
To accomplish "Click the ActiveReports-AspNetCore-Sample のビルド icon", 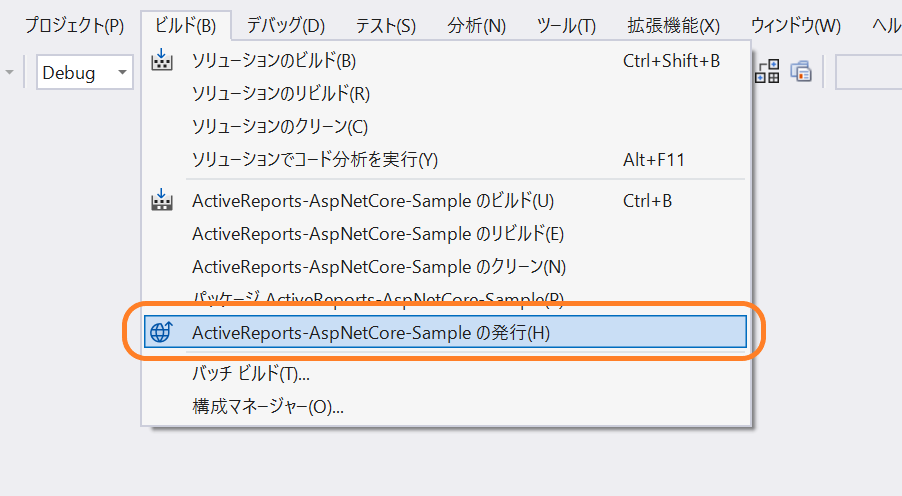I will [162, 200].
